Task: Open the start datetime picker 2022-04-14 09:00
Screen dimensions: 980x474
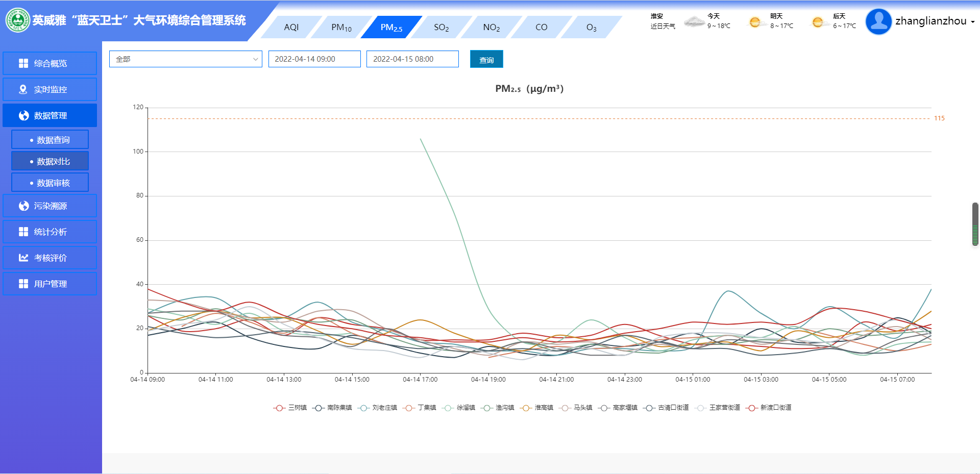Action: pos(314,59)
